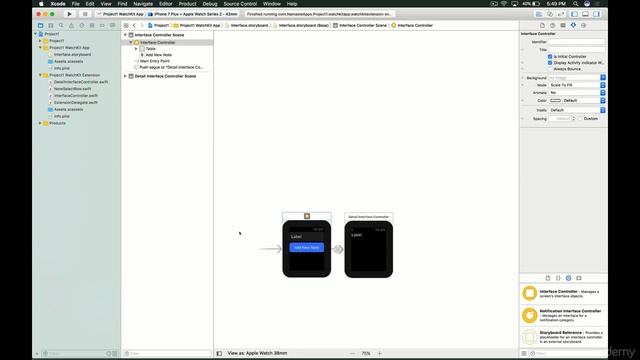This screenshot has height=360, width=640.
Task: Choose the iPhone 7 Plus destination
Action: pos(193,14)
